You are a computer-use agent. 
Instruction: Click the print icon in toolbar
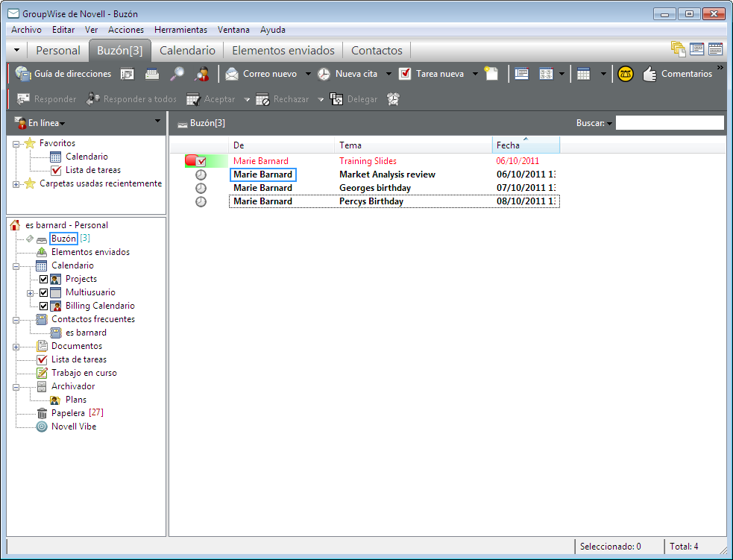coord(152,74)
